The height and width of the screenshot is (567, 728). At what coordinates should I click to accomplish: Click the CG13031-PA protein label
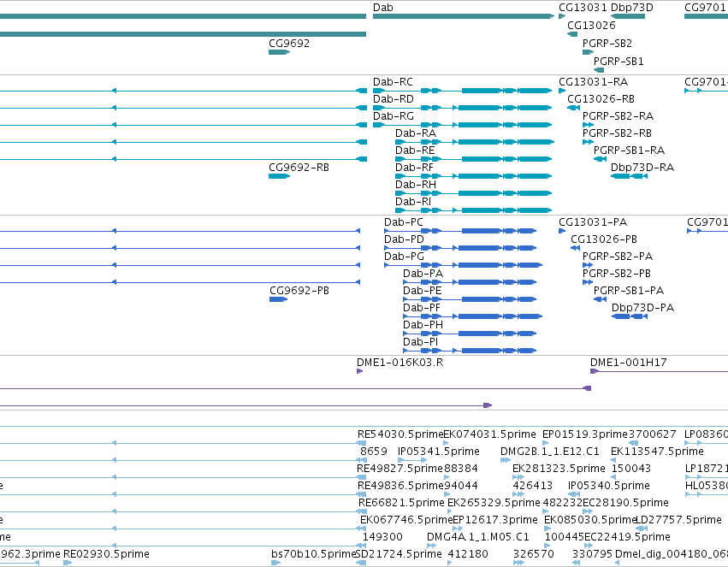(x=593, y=222)
